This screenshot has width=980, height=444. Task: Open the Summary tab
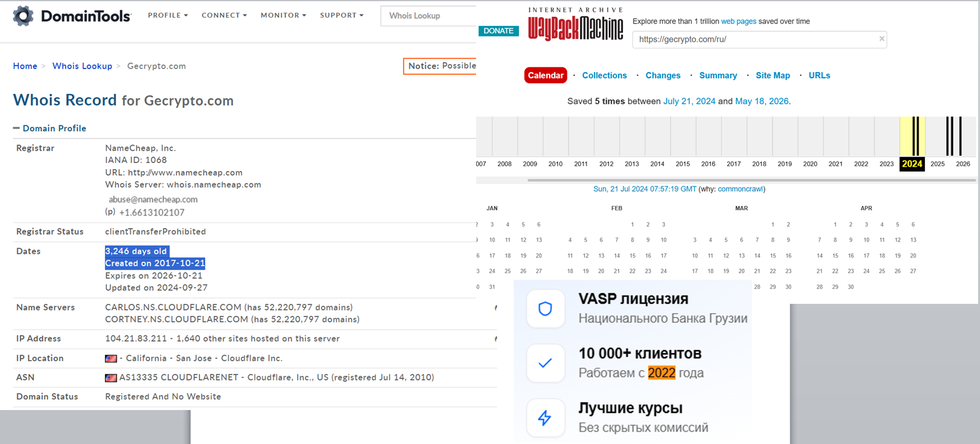(x=718, y=75)
